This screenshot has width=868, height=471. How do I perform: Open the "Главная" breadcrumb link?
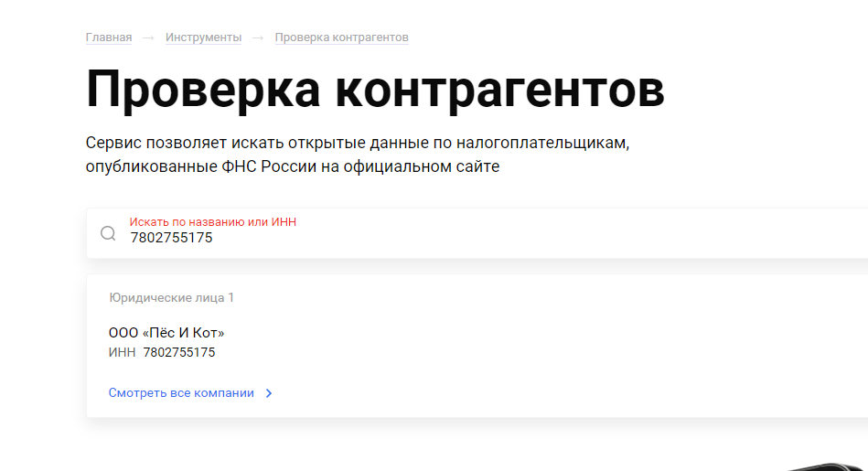tap(109, 37)
